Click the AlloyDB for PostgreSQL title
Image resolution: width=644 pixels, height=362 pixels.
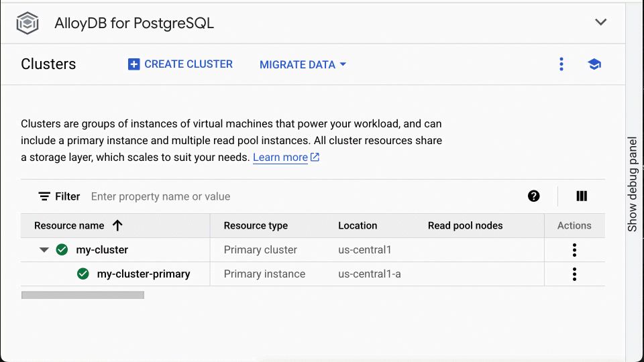point(134,23)
